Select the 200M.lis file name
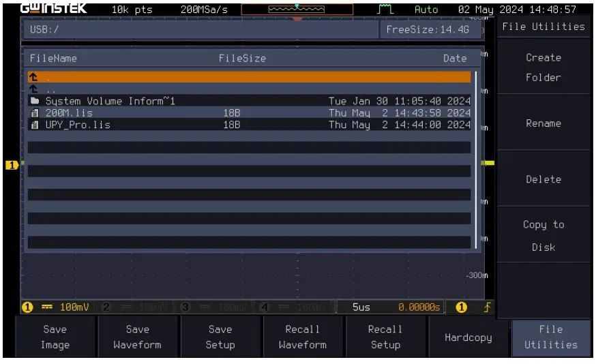Image resolution: width=596 pixels, height=364 pixels. (69, 113)
